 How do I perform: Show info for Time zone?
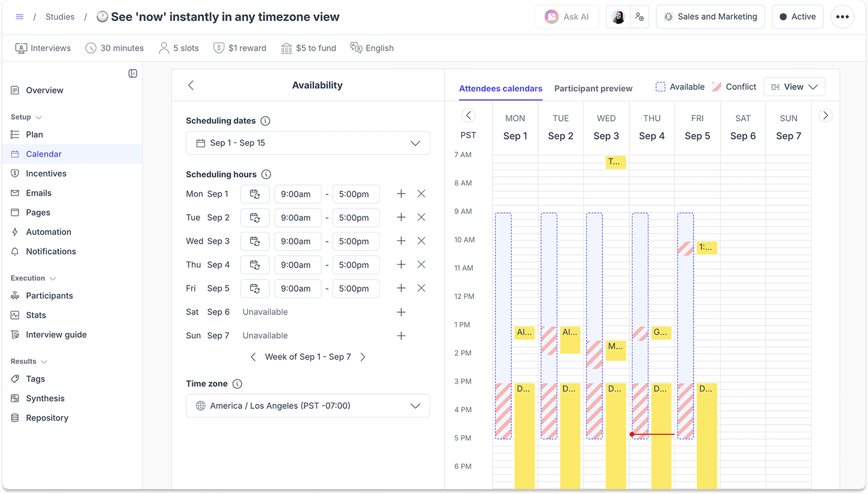coord(237,384)
